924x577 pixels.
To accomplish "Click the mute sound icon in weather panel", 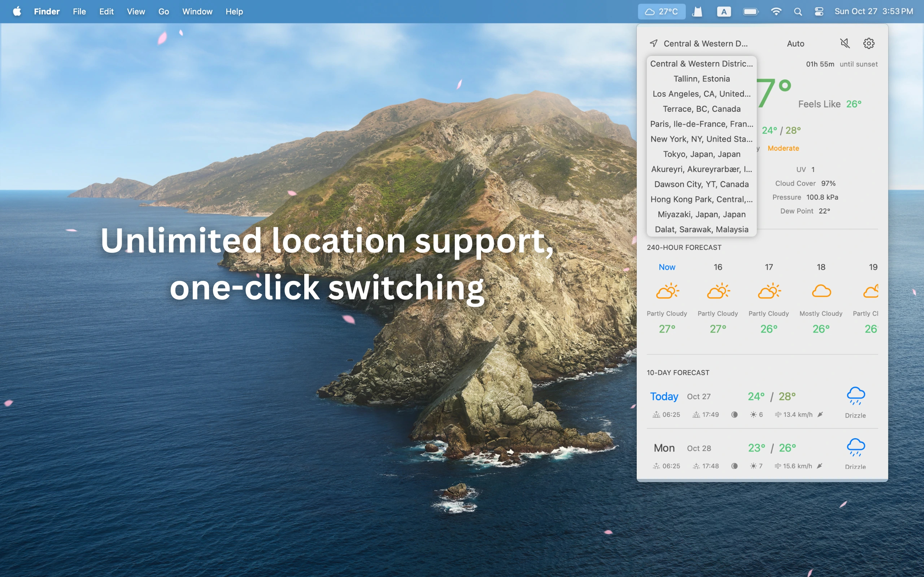I will [845, 43].
